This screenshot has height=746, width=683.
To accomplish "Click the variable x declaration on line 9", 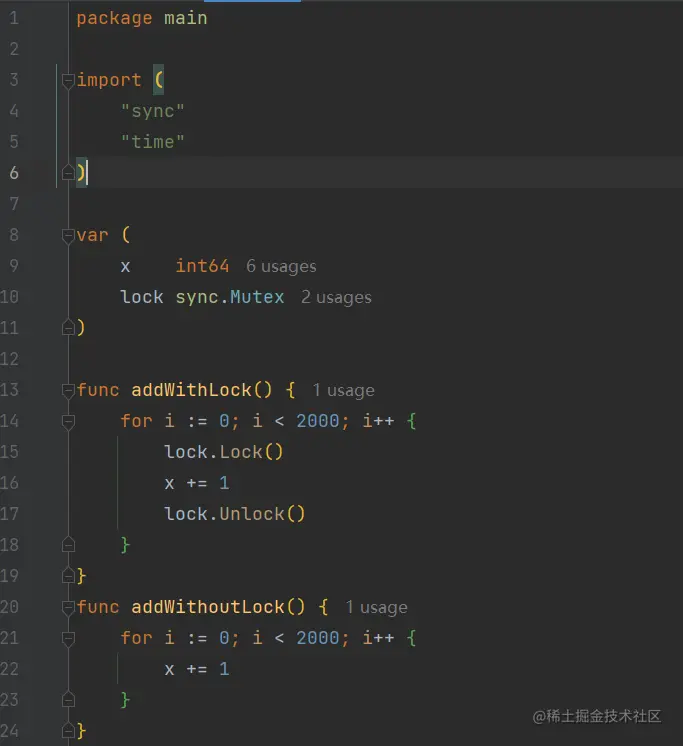I will [x=126, y=267].
